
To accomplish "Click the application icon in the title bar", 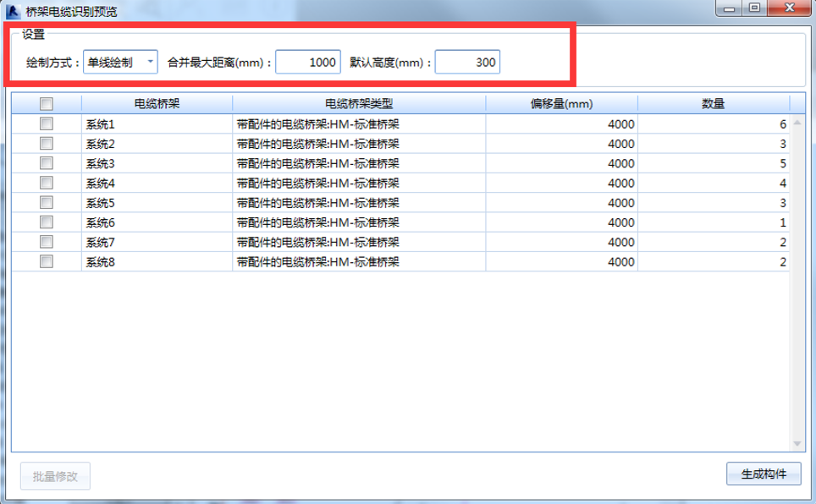I will pyautogui.click(x=13, y=11).
